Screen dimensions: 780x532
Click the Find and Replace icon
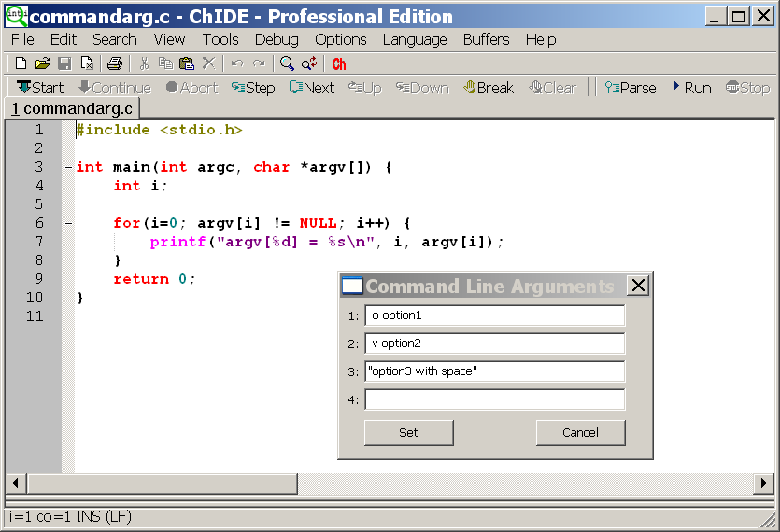pos(309,63)
